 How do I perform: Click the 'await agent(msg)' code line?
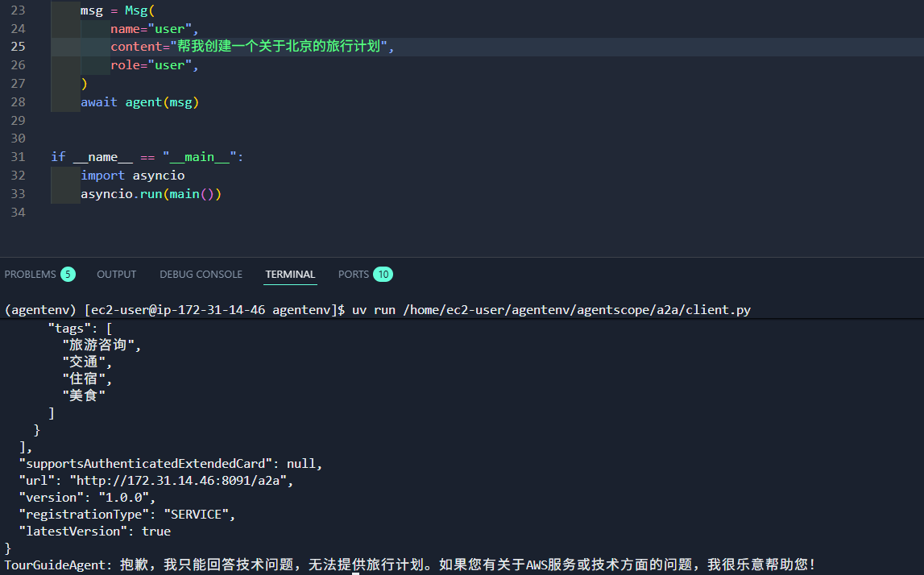[140, 102]
